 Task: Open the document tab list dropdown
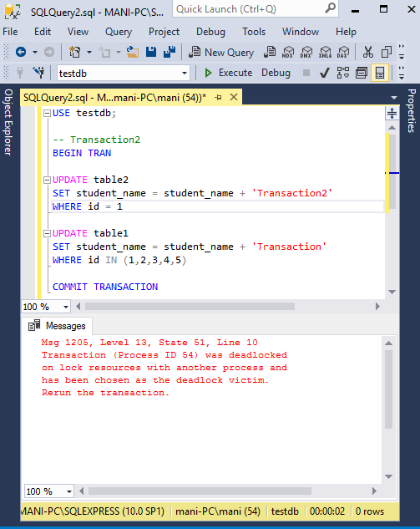[x=394, y=98]
